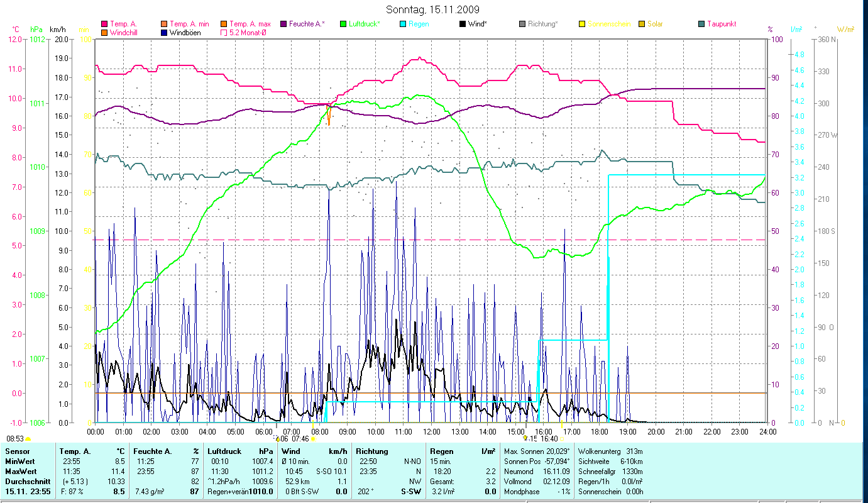
Task: Click the MaxWert row label
Action: (x=22, y=472)
